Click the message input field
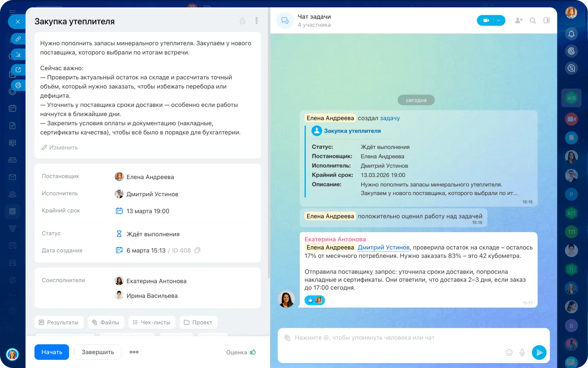588x368 pixels. point(392,338)
